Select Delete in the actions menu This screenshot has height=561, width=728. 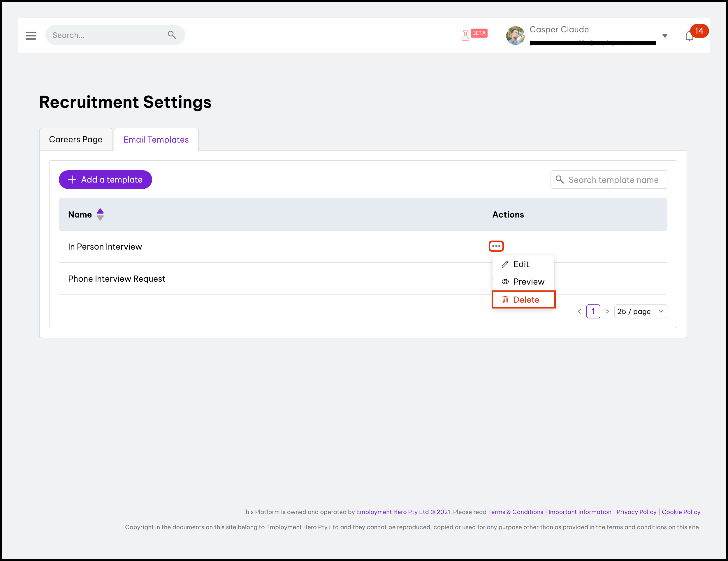[x=526, y=299]
